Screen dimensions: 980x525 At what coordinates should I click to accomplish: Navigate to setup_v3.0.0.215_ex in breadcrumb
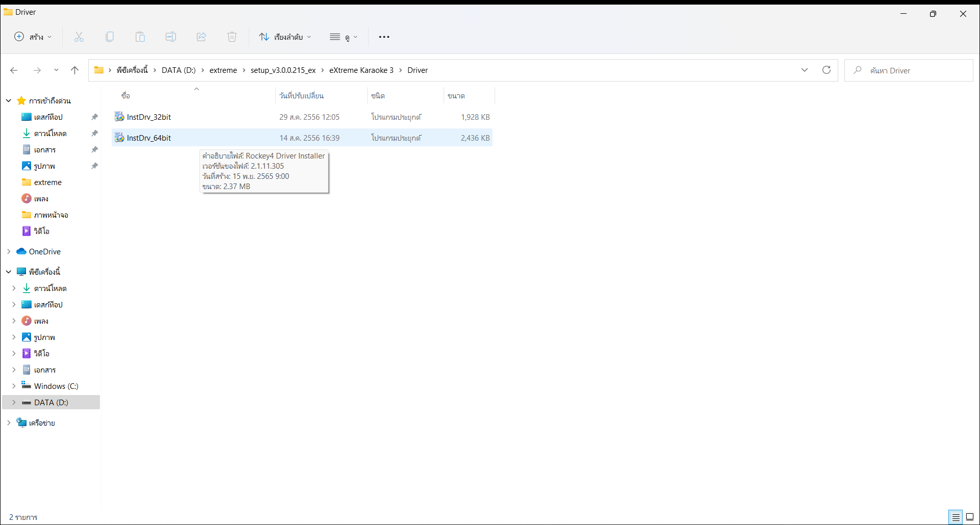[x=283, y=70]
